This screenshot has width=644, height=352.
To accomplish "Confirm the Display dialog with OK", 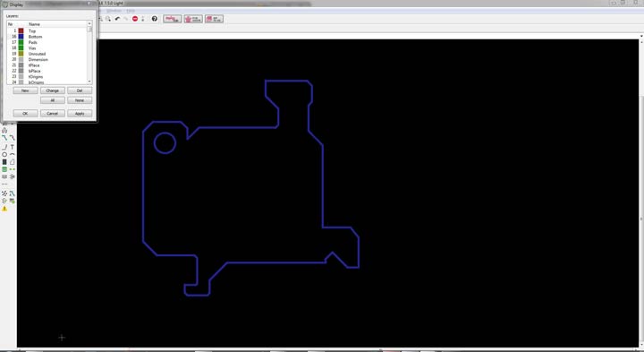I will point(25,114).
